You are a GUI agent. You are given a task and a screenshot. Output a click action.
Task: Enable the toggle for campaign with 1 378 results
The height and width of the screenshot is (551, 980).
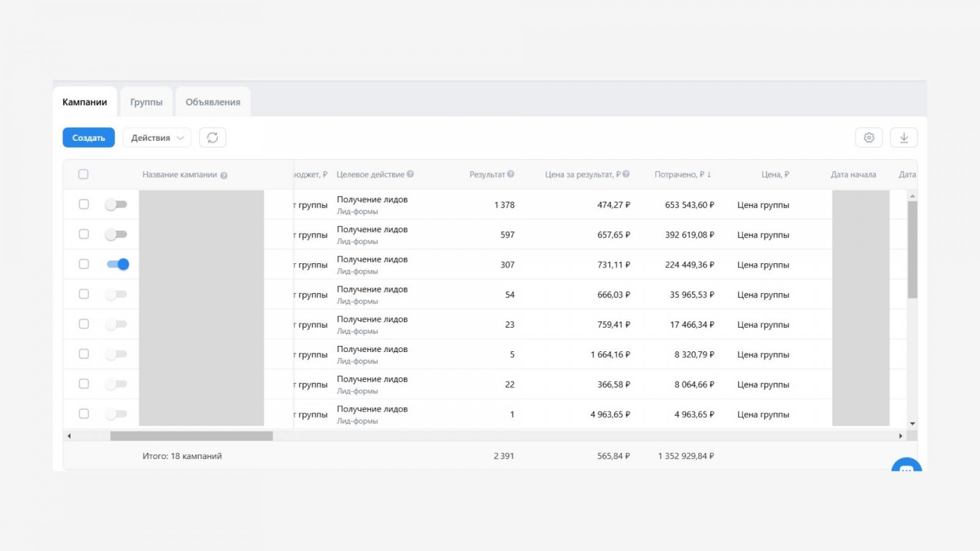point(116,204)
